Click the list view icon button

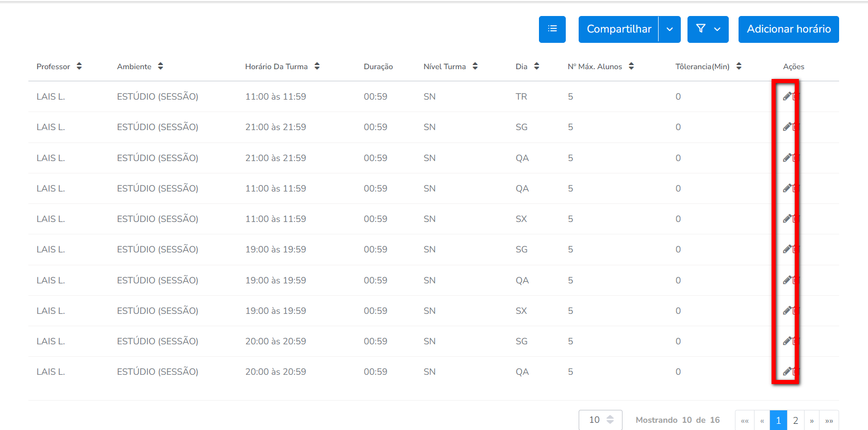(552, 29)
